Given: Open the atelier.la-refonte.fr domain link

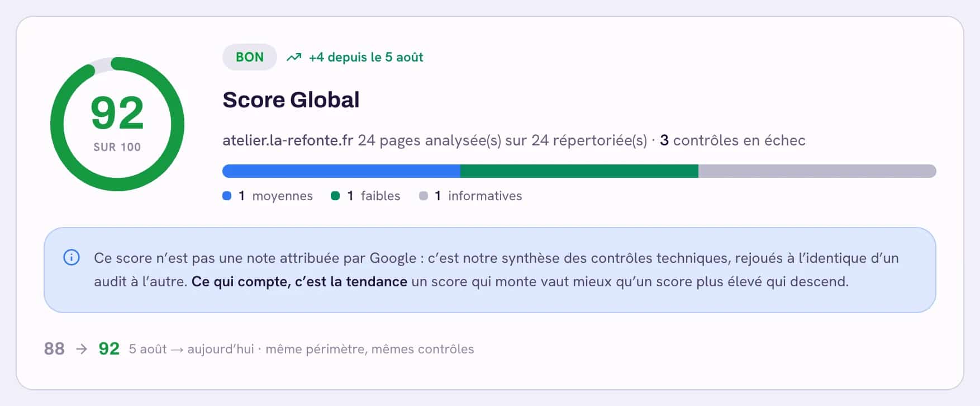Looking at the screenshot, I should click(x=288, y=140).
